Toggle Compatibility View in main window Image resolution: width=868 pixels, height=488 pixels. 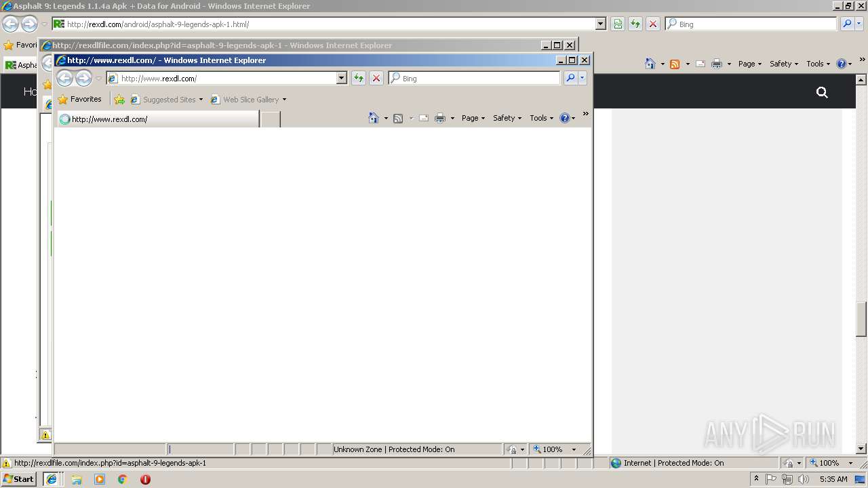point(618,24)
